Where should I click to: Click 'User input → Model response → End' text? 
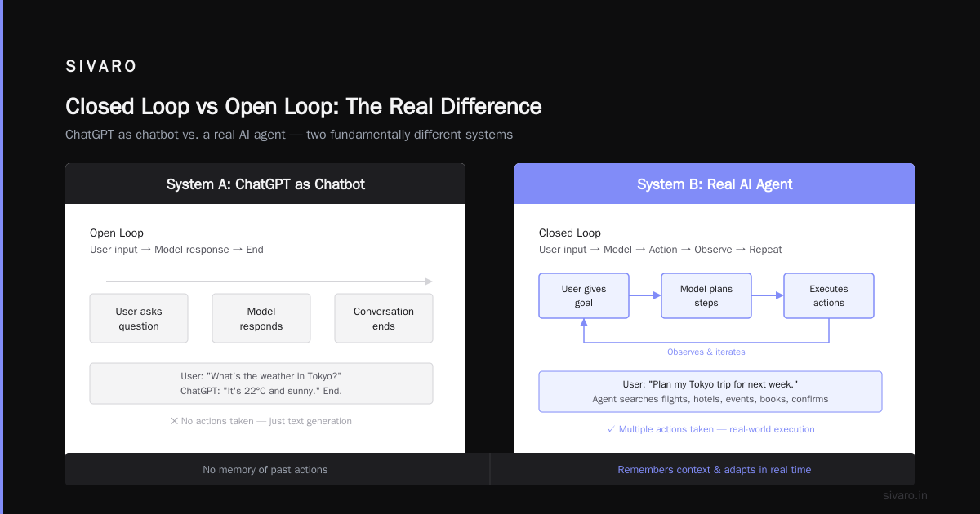[176, 249]
